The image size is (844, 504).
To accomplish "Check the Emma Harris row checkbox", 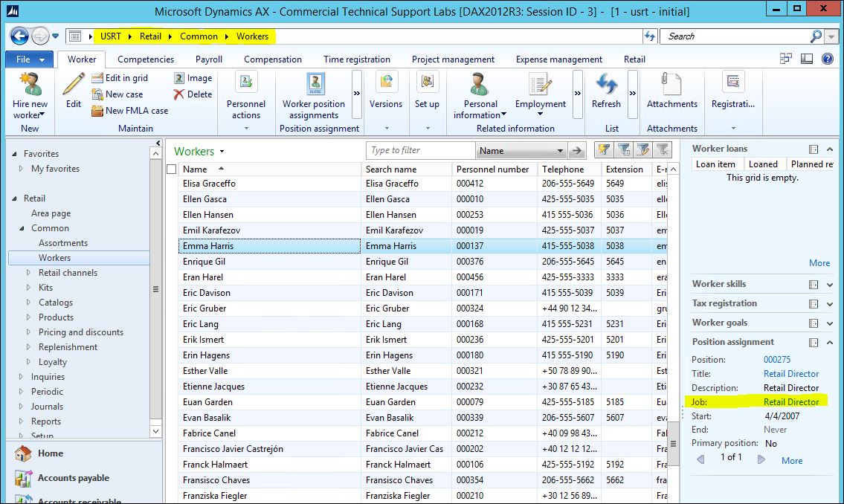I will 171,245.
